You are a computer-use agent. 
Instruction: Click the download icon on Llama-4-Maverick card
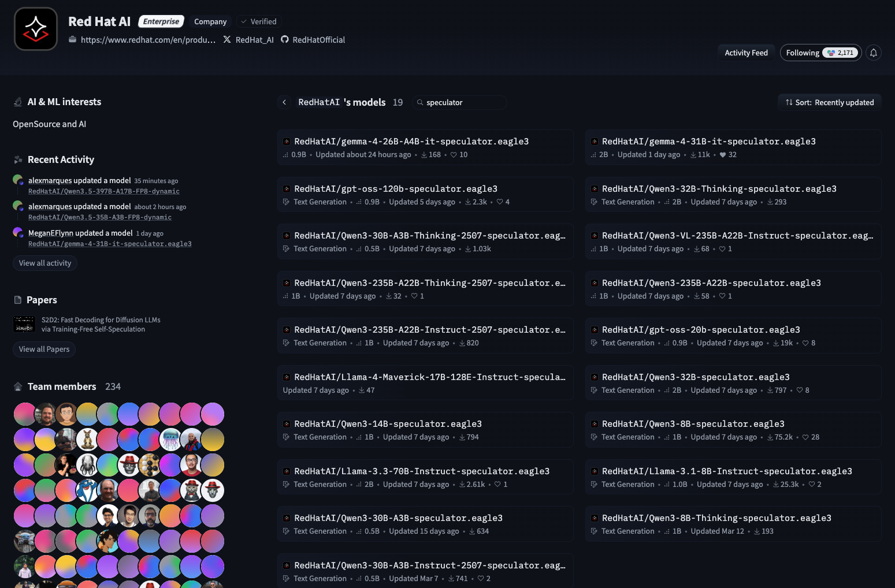tap(362, 390)
